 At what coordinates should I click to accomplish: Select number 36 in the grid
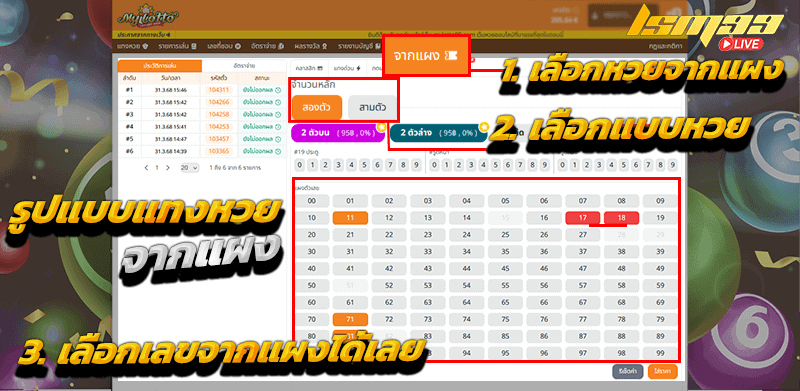[544, 252]
